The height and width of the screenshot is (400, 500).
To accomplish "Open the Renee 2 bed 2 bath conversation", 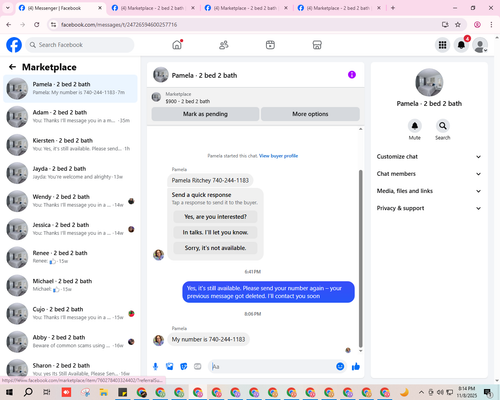I will point(70,257).
